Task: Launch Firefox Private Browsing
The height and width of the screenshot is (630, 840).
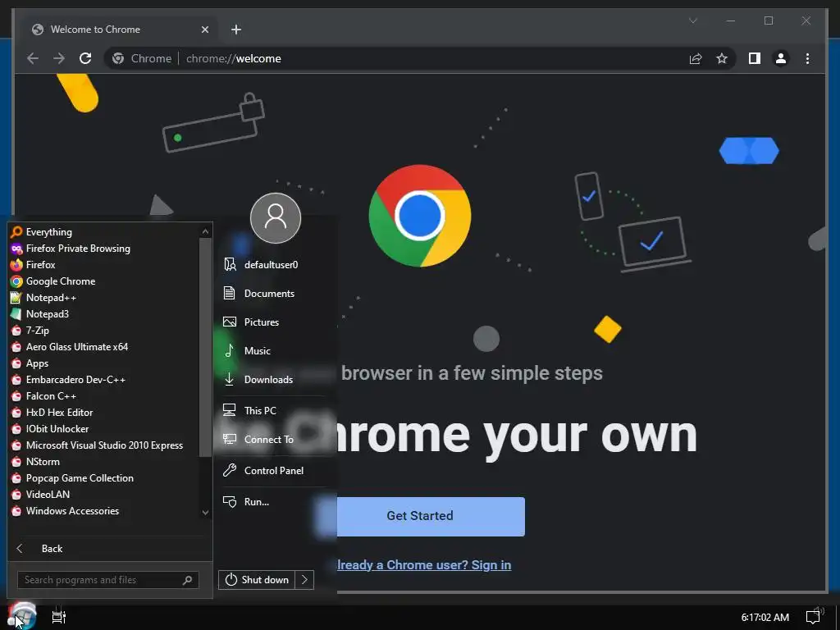Action: point(104,249)
